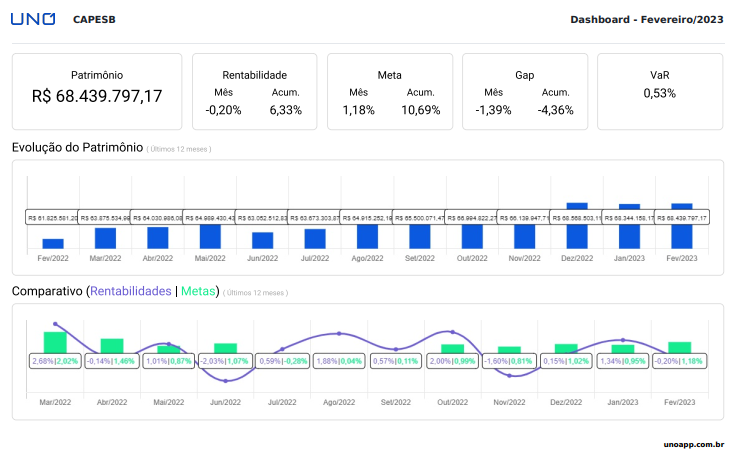Select the Patrimônio value card

tap(97, 91)
